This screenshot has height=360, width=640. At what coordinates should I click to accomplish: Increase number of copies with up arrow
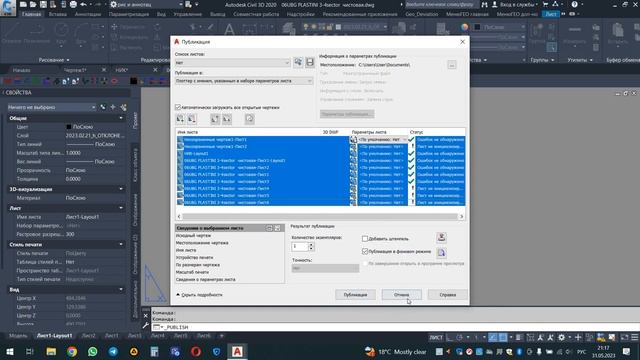tap(311, 244)
